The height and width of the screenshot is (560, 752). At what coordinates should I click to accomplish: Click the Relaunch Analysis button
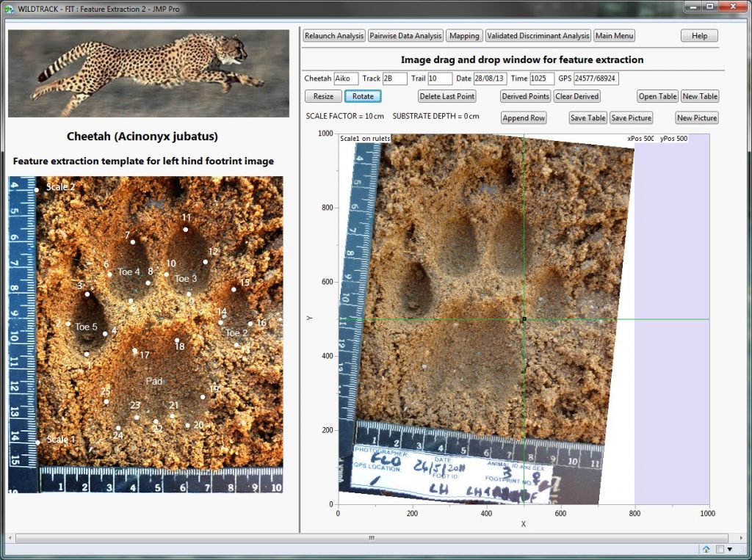(334, 36)
